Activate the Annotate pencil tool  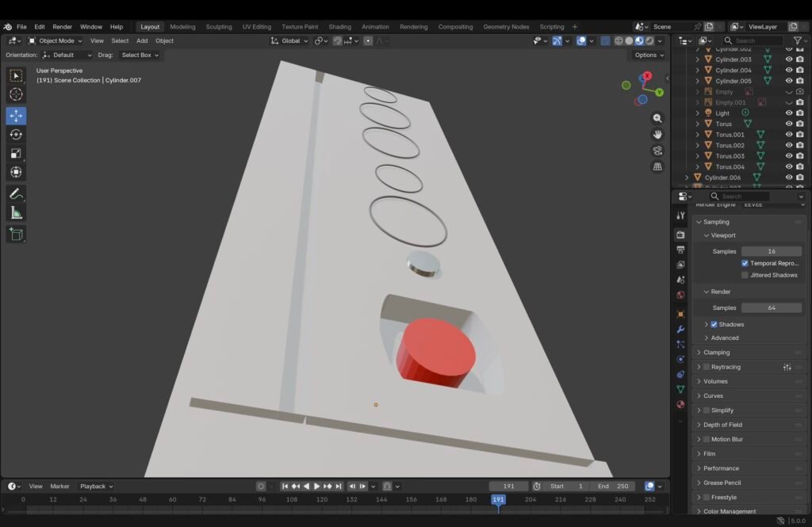pos(16,194)
